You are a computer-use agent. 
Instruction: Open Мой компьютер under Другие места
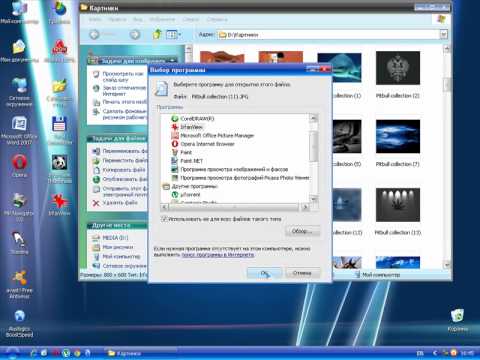pyautogui.click(x=121, y=257)
